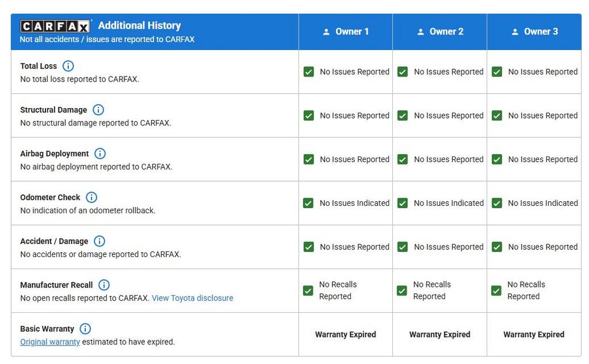Click the CARFAX logo in the header
Viewport: 589px width, 364px height.
click(55, 26)
